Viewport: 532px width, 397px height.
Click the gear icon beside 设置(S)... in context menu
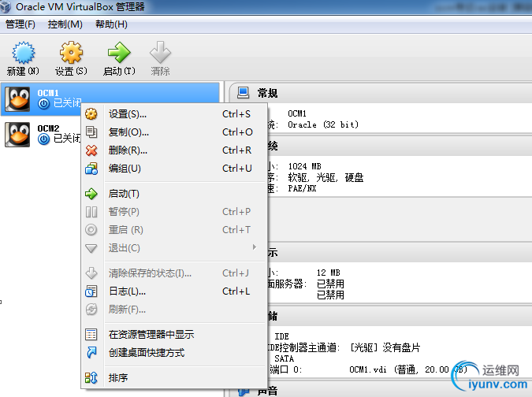(x=91, y=114)
